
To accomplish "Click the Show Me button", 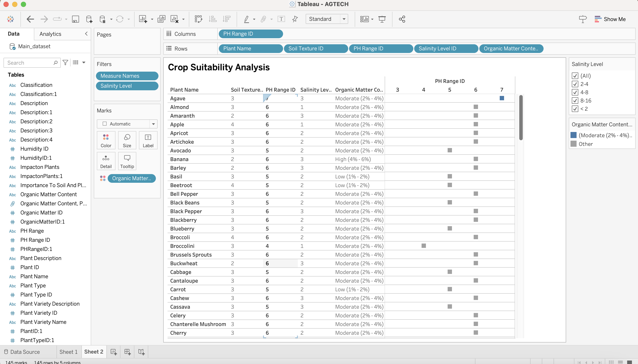I will (610, 19).
